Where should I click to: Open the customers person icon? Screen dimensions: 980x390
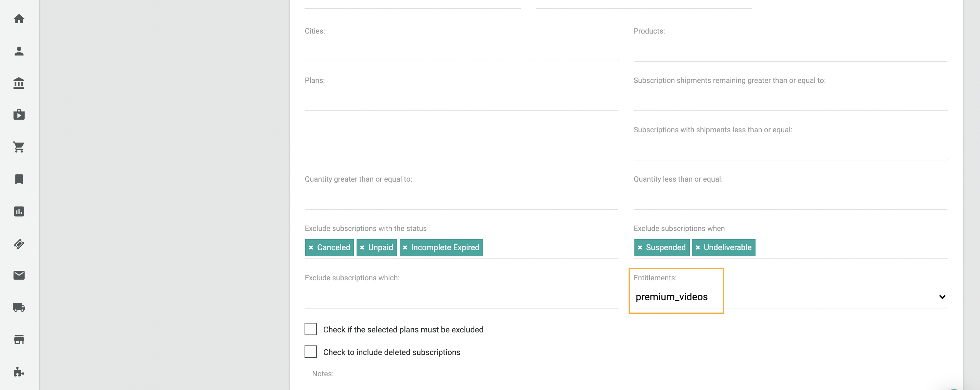pos(19,51)
